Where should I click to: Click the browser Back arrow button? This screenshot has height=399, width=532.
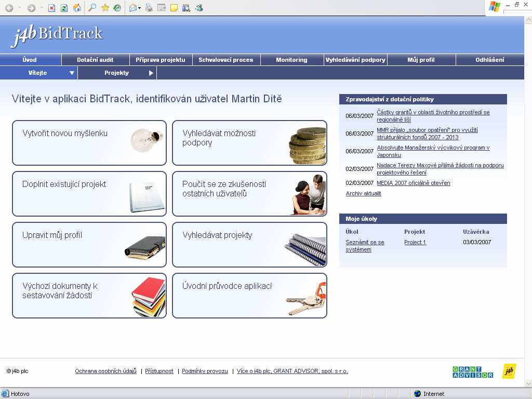tap(9, 8)
